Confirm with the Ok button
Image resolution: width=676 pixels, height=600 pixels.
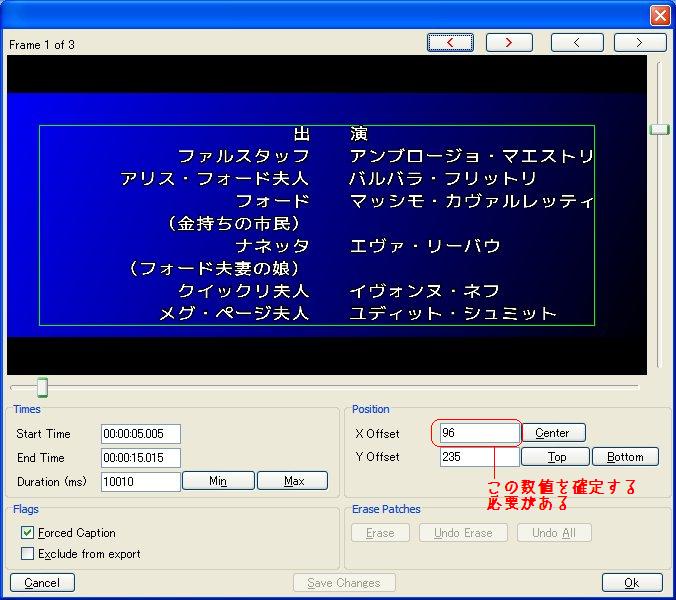coord(632,583)
